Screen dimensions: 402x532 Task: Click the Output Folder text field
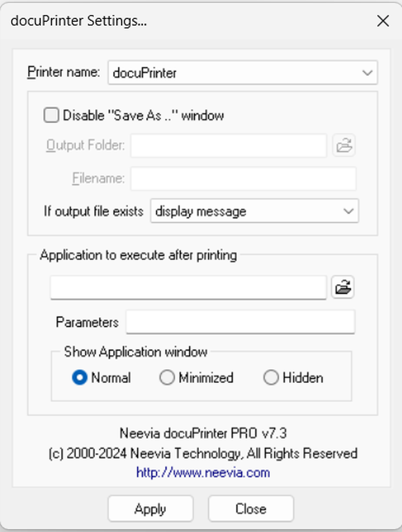[x=228, y=145]
